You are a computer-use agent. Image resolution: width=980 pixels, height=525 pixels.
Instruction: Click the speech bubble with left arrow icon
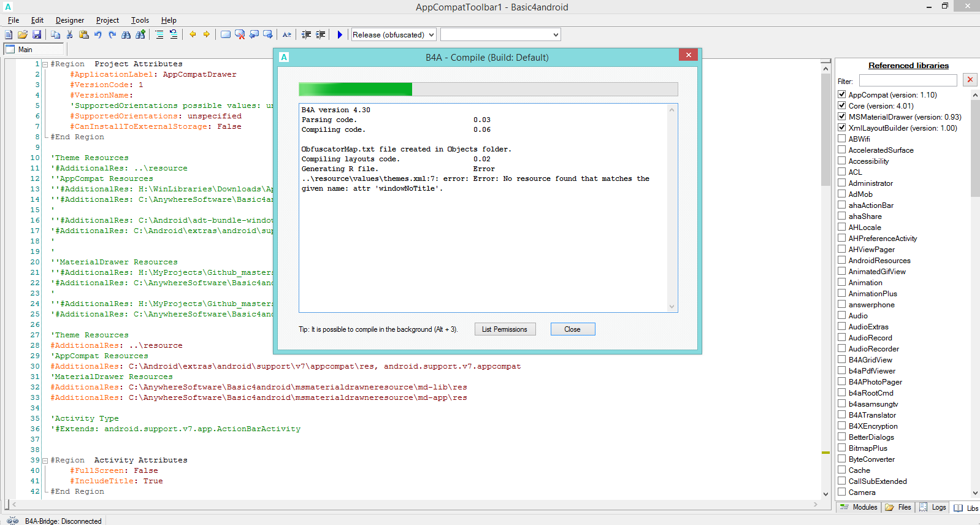pos(254,35)
